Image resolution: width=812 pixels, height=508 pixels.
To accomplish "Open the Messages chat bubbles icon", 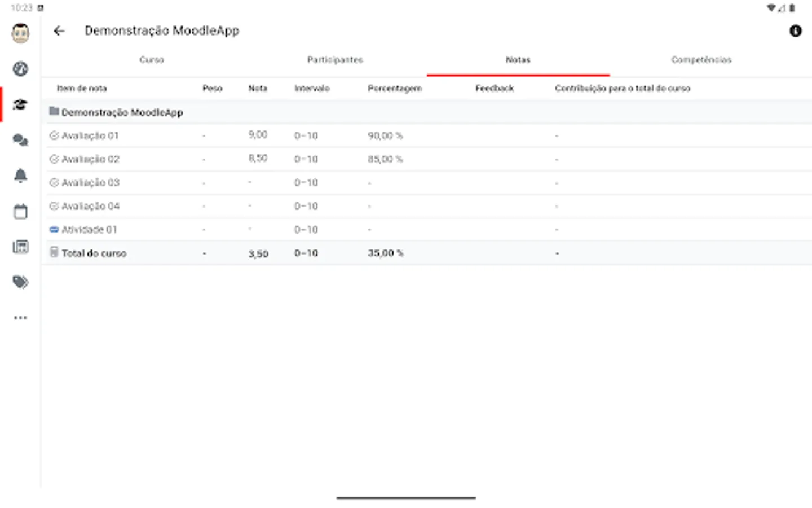I will [20, 140].
